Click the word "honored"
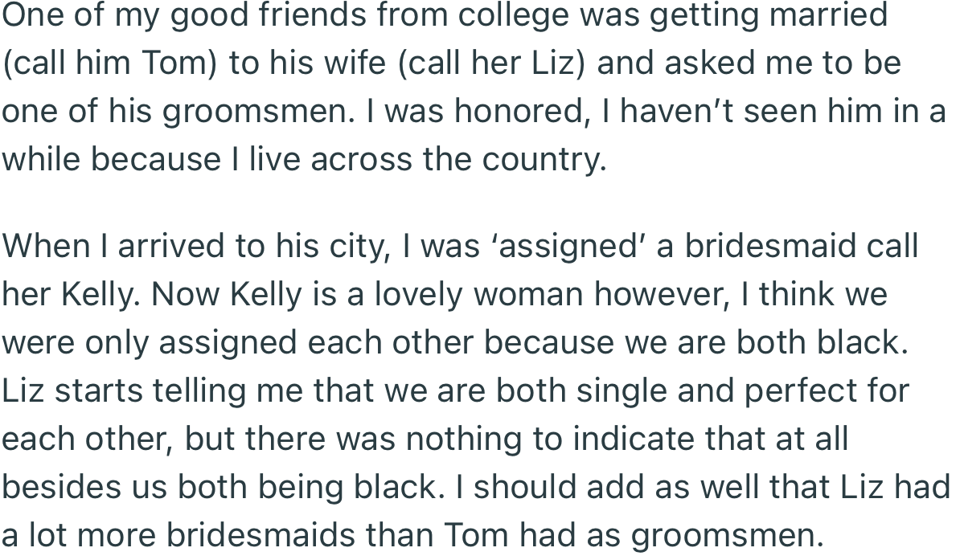The height and width of the screenshot is (560, 960). 517,112
